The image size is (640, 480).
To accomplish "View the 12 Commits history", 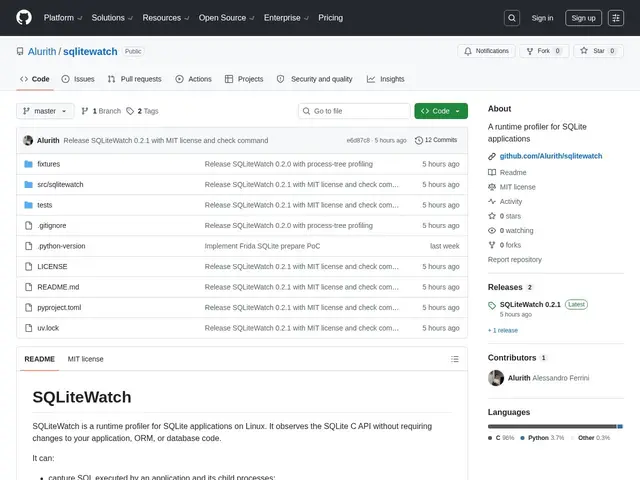I will [x=436, y=140].
